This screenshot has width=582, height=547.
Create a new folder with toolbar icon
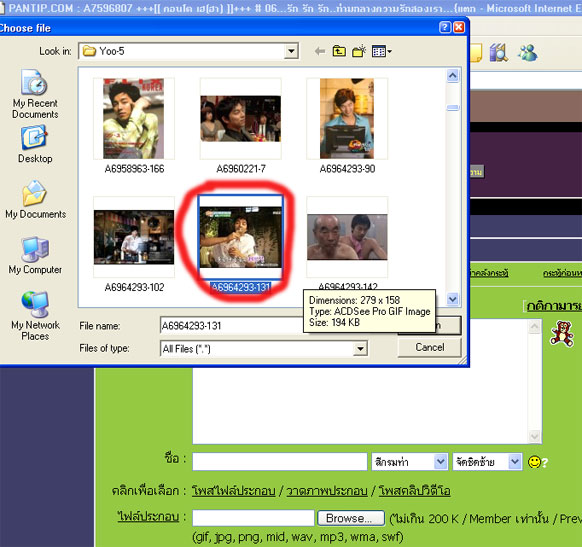pos(359,51)
